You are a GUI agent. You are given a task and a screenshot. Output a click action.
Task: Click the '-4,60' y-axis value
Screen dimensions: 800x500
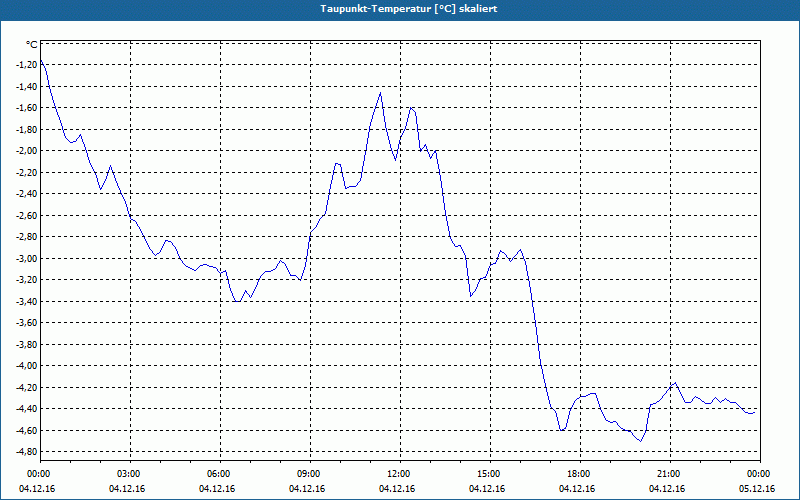click(x=28, y=430)
